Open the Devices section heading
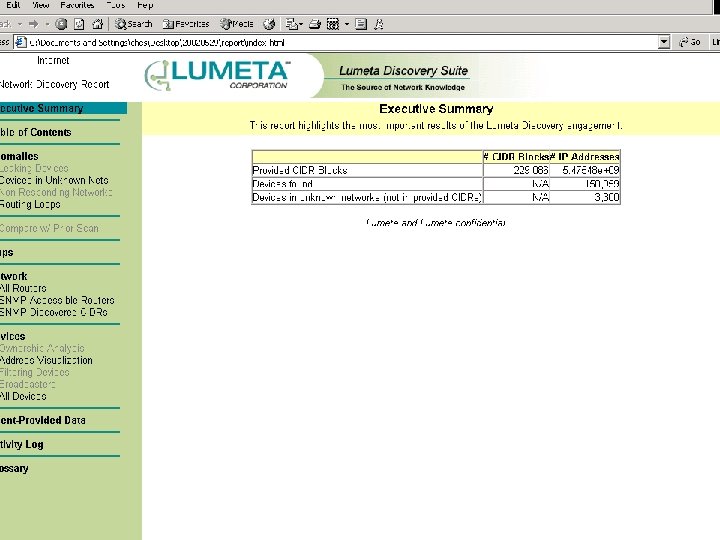The width and height of the screenshot is (720, 540). [x=13, y=336]
